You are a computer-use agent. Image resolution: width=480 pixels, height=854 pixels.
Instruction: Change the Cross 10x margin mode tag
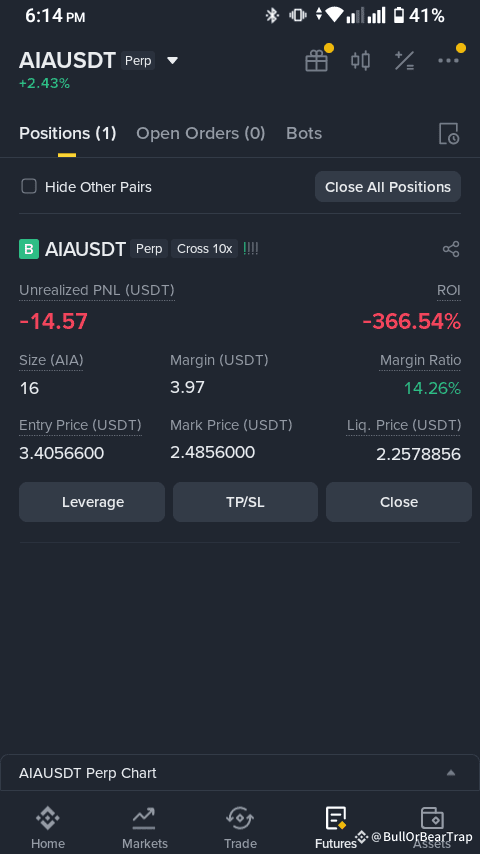(204, 249)
